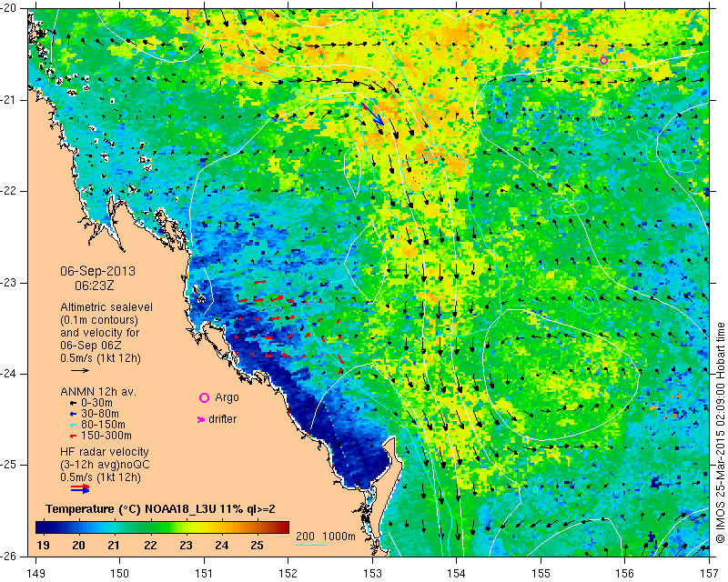
Task: Click the longitude axis label 156
Action: click(x=625, y=573)
